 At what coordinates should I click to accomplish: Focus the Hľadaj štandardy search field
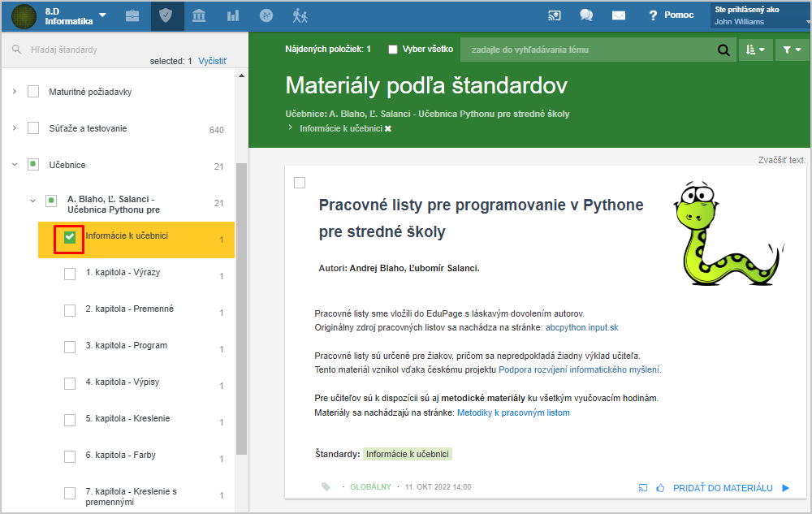(x=124, y=50)
